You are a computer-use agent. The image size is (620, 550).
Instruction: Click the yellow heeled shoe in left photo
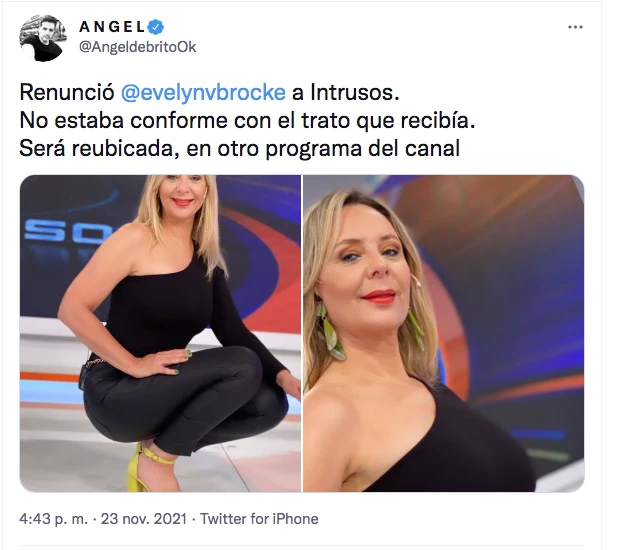pos(146,469)
